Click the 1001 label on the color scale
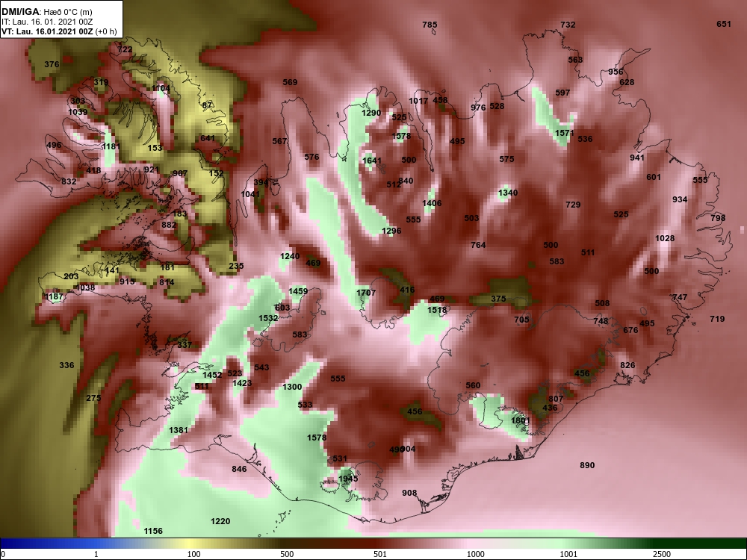Screen dimensions: 747x560 tap(568, 554)
